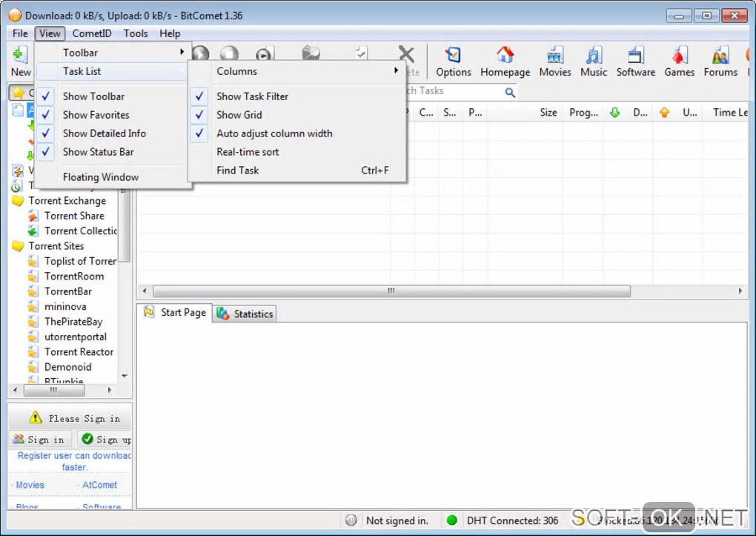Click the green DHT status indicator
This screenshot has height=536, width=756.
(452, 520)
